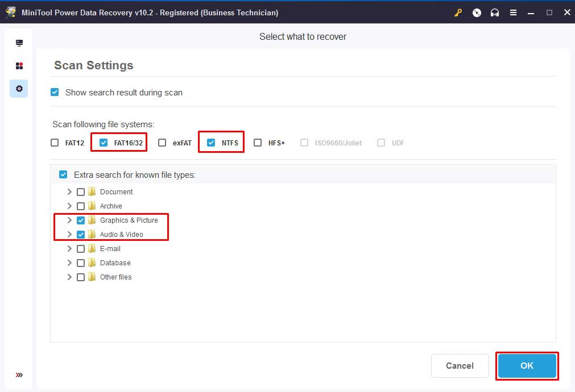Open the register key icon
This screenshot has width=575, height=392.
click(458, 13)
